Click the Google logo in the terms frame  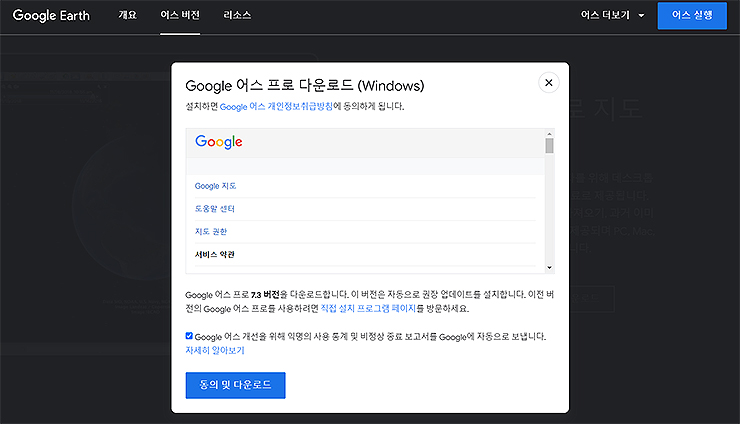click(x=219, y=142)
